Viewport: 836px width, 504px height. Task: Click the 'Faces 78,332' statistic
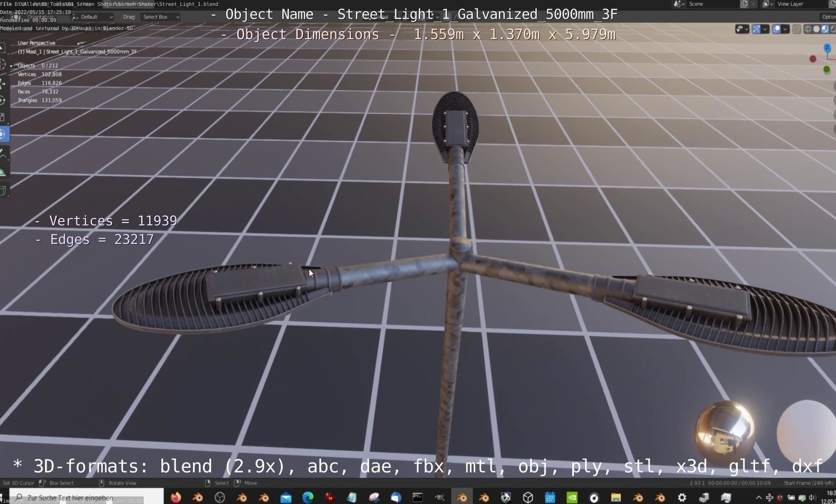point(38,91)
